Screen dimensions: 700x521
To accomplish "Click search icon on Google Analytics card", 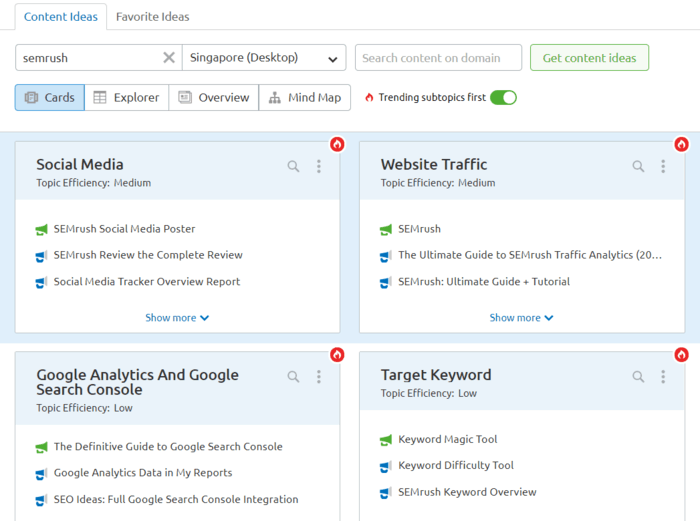I will tap(293, 376).
